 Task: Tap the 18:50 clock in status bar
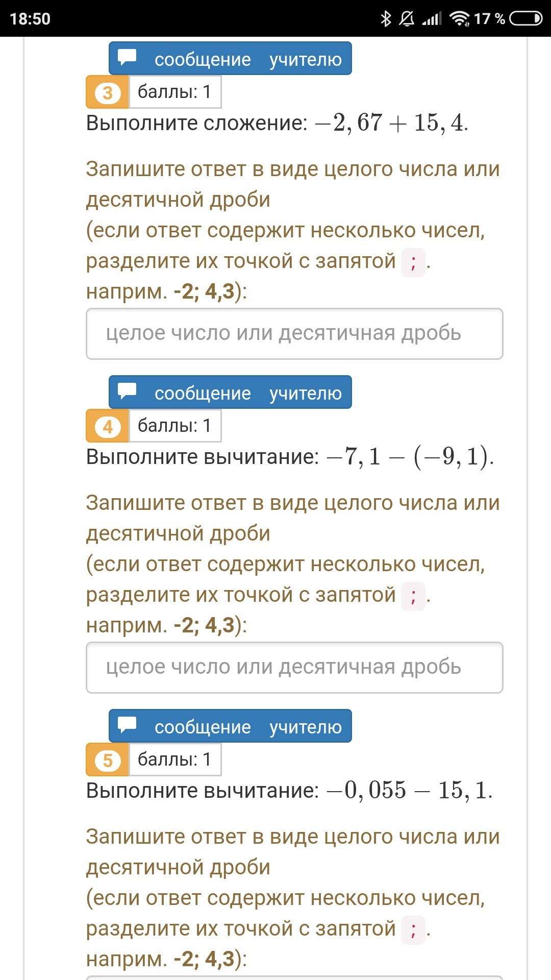point(30,19)
